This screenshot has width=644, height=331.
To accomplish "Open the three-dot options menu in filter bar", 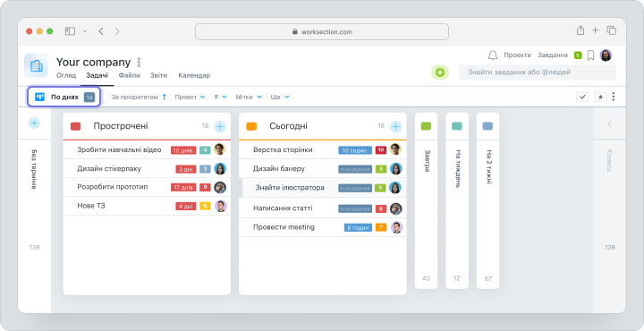I will 614,97.
